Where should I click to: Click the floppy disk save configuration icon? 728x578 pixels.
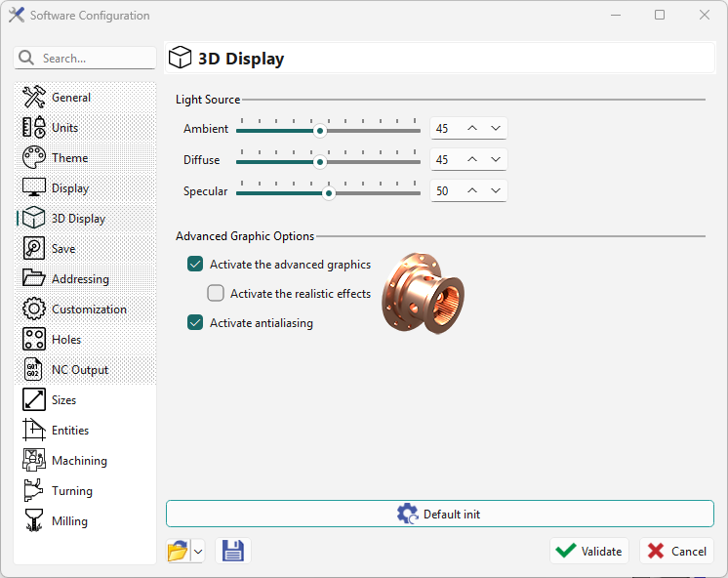233,552
